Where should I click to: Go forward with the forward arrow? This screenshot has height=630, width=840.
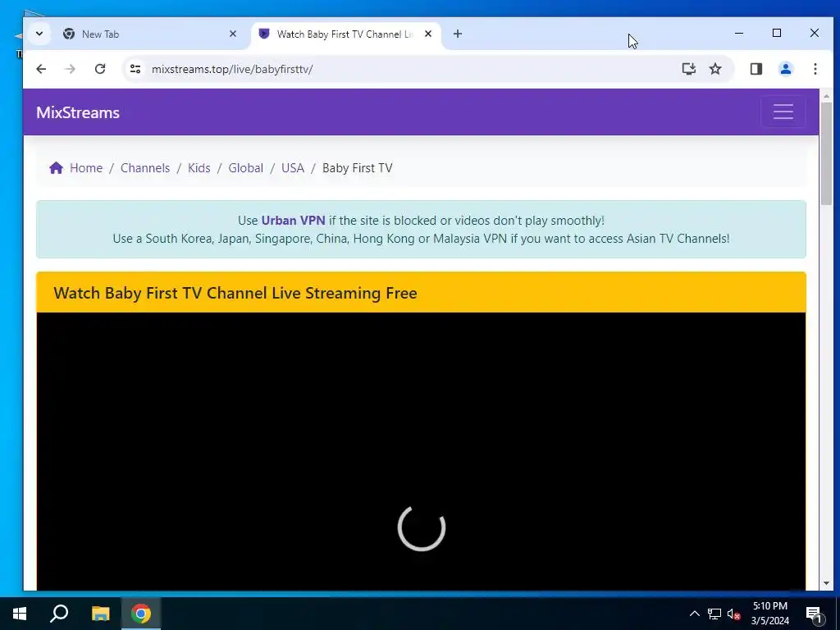click(71, 69)
